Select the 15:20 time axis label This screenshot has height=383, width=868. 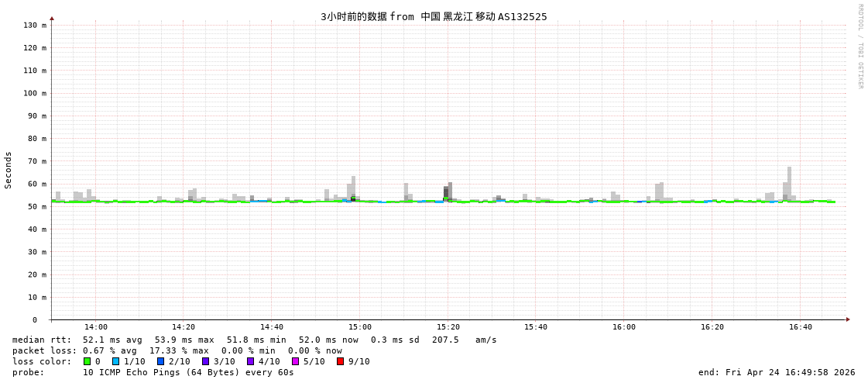click(448, 327)
